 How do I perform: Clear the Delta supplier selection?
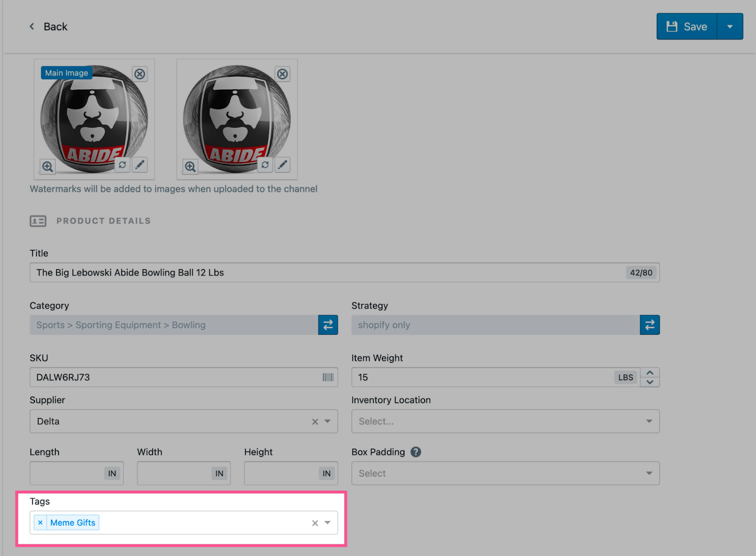coord(315,421)
